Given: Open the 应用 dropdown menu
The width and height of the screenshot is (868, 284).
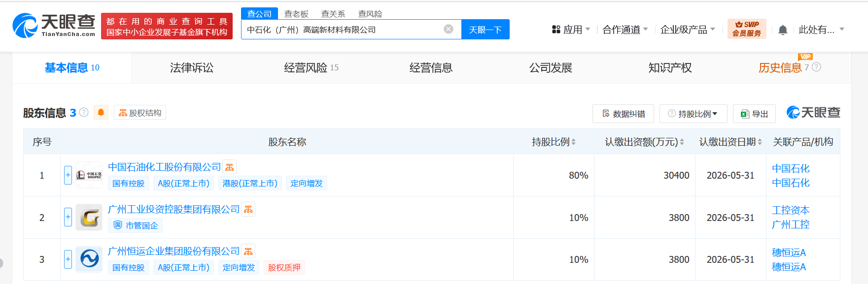Looking at the screenshot, I should 571,30.
